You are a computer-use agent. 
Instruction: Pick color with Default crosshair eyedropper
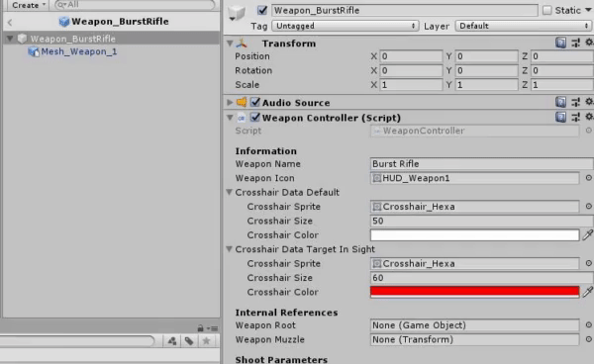587,234
